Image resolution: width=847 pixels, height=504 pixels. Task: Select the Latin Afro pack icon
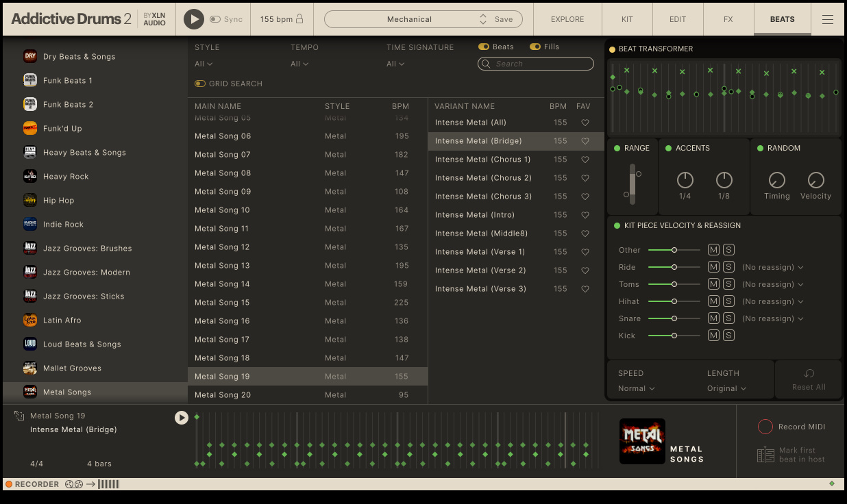[x=30, y=320]
